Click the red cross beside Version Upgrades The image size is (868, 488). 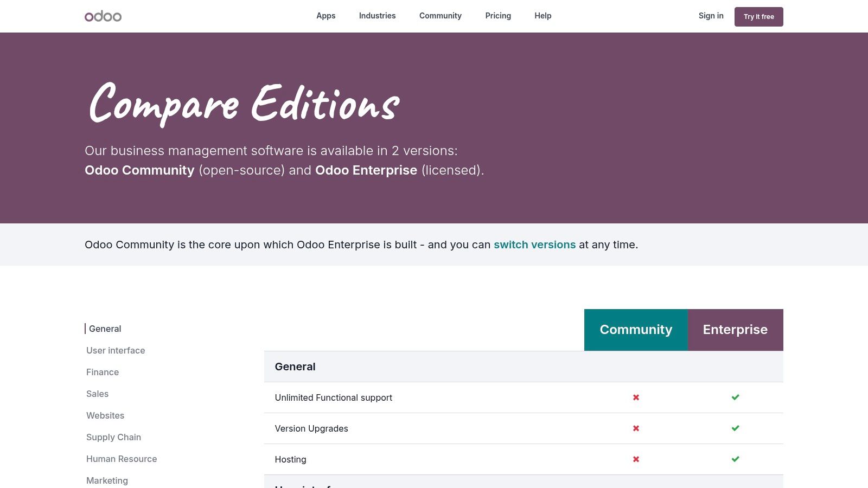(635, 428)
